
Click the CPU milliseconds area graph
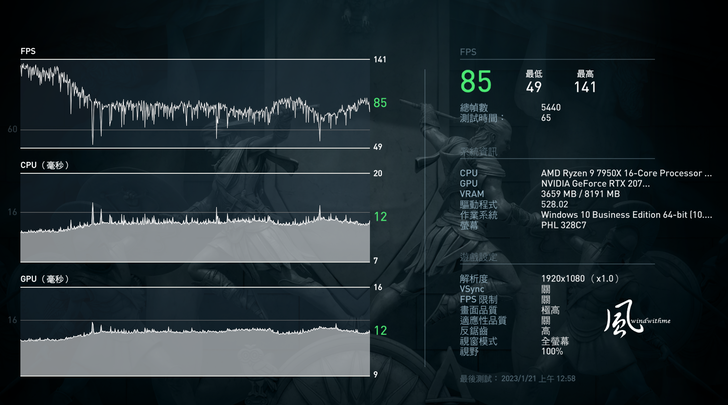(x=195, y=217)
